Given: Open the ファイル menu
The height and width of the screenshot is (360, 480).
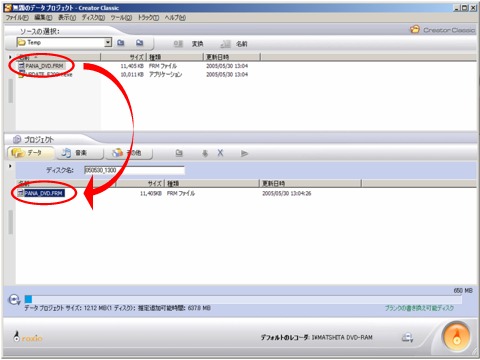Looking at the screenshot, I should [17, 18].
